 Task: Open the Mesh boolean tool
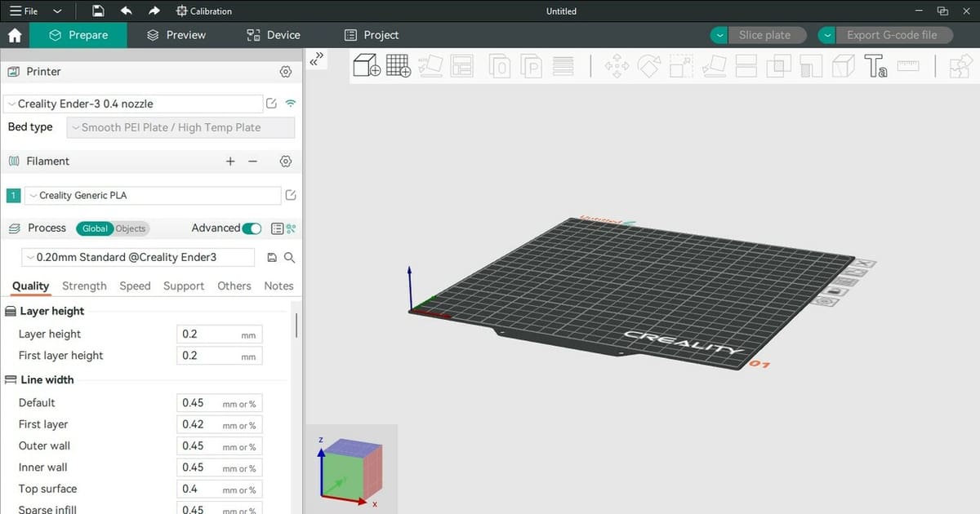778,66
